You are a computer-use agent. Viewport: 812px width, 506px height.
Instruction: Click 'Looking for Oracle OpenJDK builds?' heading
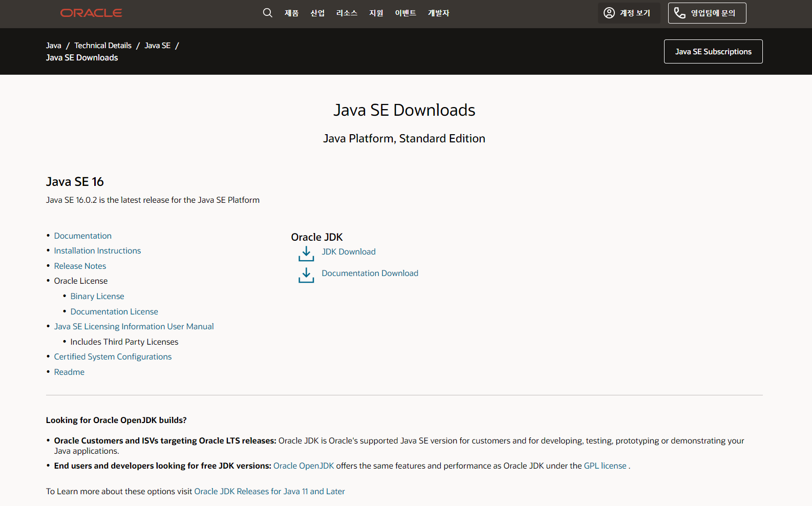click(116, 420)
